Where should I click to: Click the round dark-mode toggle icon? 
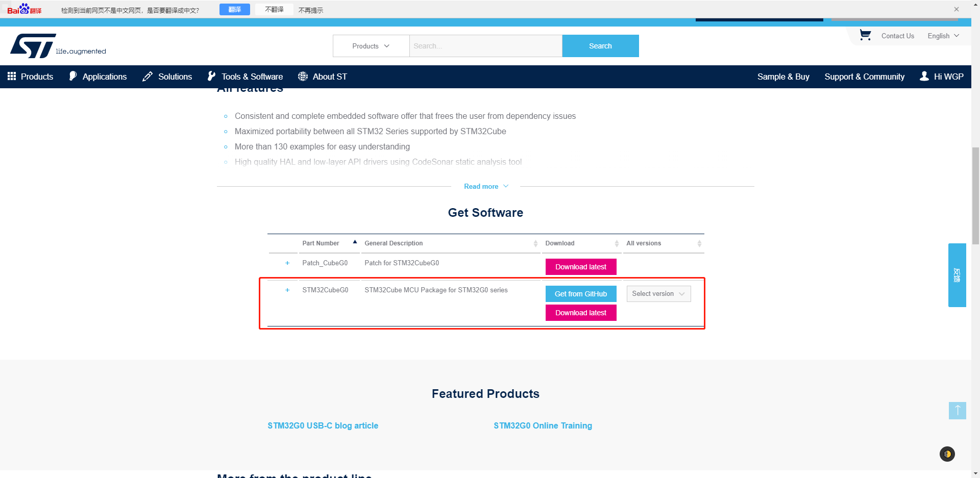click(x=947, y=454)
